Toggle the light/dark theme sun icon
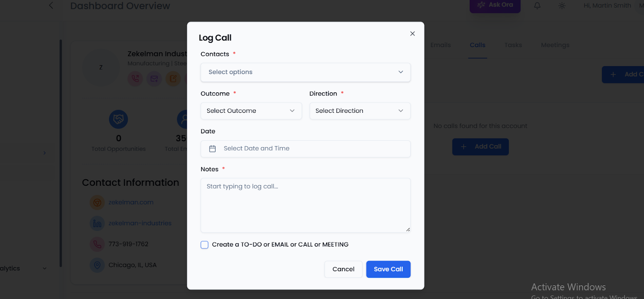 click(x=562, y=6)
